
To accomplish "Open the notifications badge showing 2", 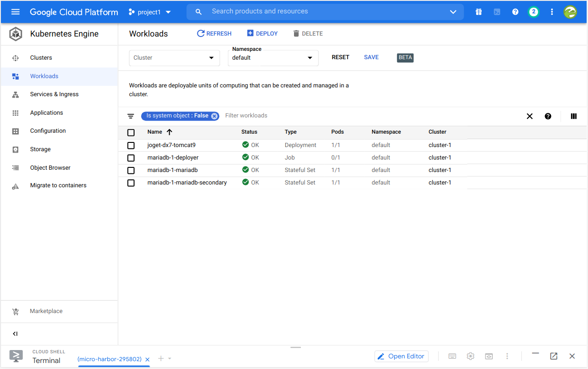I will click(533, 12).
